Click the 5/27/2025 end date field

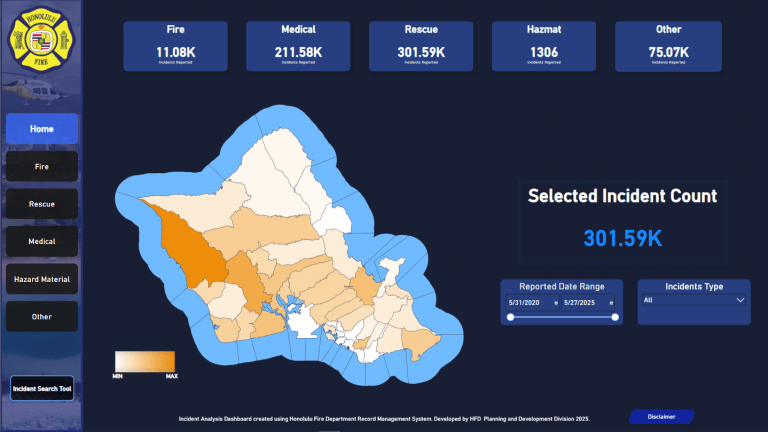[x=585, y=303]
